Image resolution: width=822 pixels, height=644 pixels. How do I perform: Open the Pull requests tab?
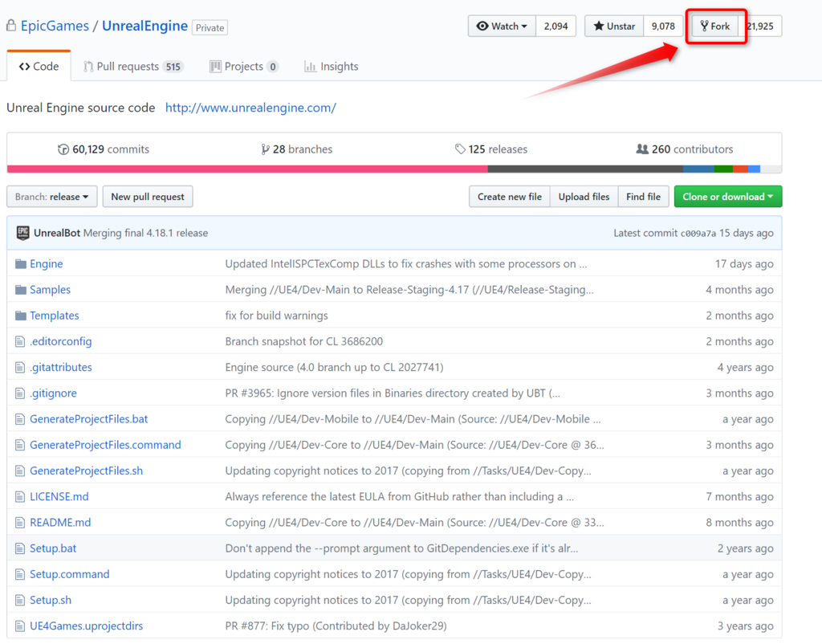point(133,67)
